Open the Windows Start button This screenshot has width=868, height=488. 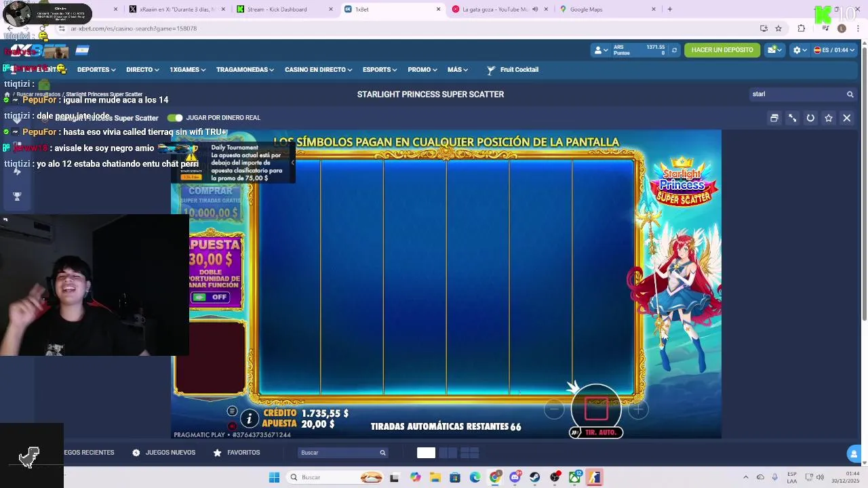coord(274,477)
